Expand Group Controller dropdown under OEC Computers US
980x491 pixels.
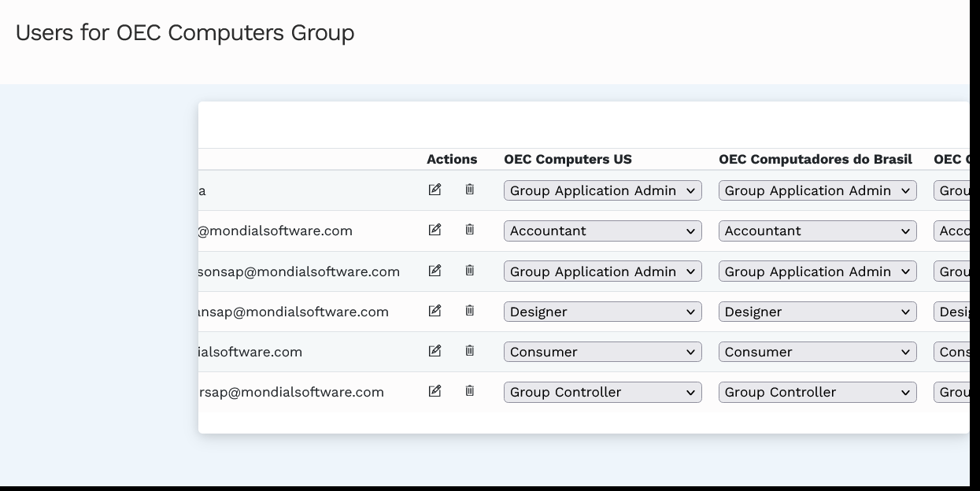click(x=603, y=392)
